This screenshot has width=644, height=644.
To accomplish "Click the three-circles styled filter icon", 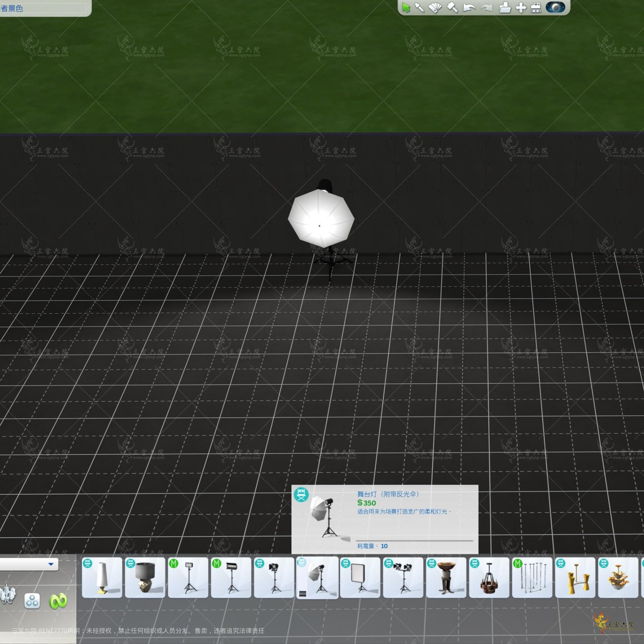I will pyautogui.click(x=32, y=601).
